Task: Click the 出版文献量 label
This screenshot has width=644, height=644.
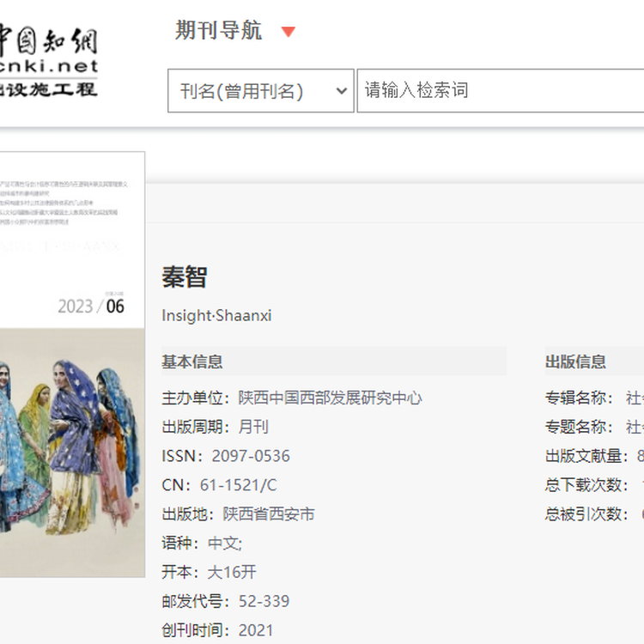Action: (587, 456)
